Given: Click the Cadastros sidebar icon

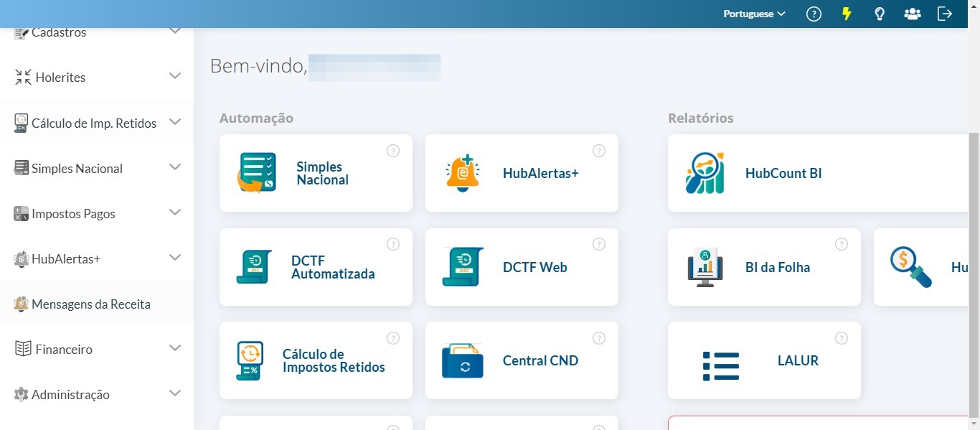Looking at the screenshot, I should 21,33.
